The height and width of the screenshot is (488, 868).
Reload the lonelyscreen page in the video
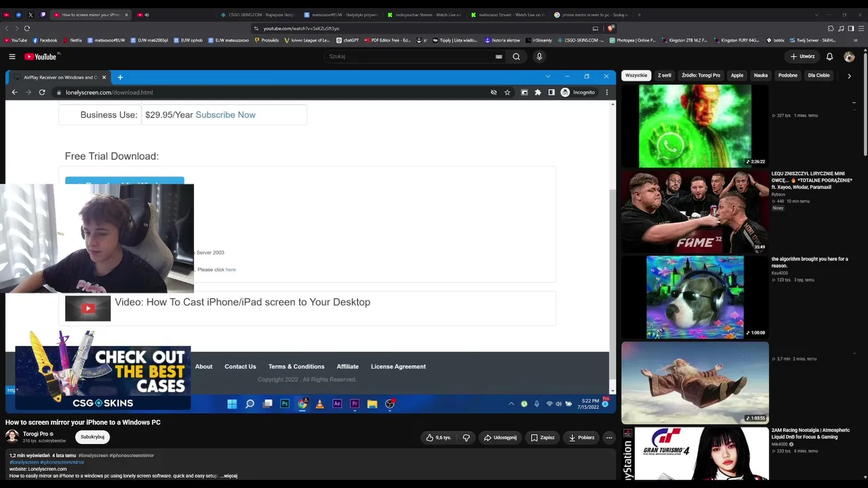coord(42,92)
